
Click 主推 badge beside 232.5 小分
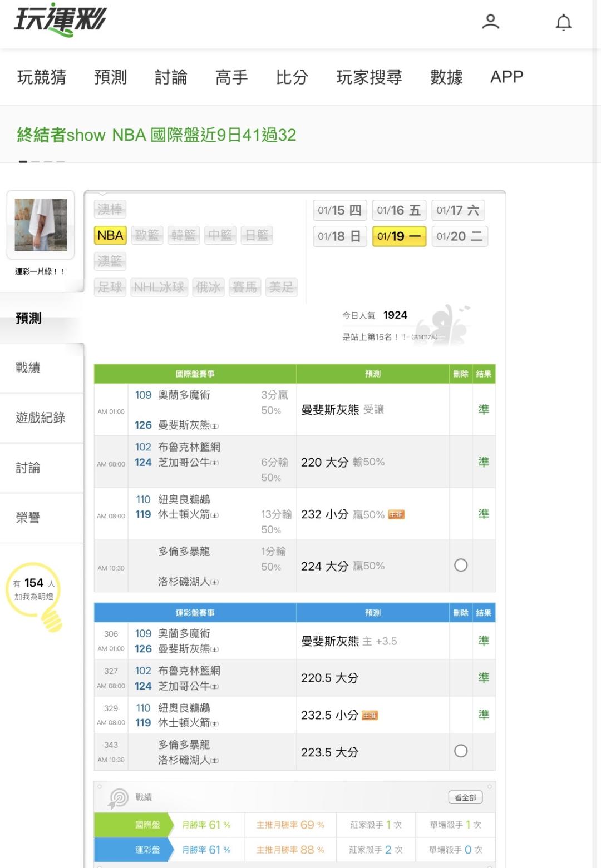click(x=370, y=716)
